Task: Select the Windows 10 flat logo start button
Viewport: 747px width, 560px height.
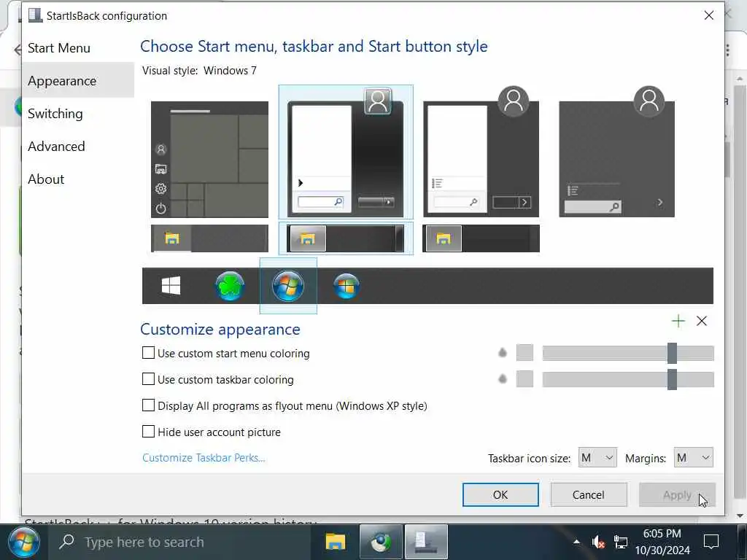Action: (x=171, y=286)
